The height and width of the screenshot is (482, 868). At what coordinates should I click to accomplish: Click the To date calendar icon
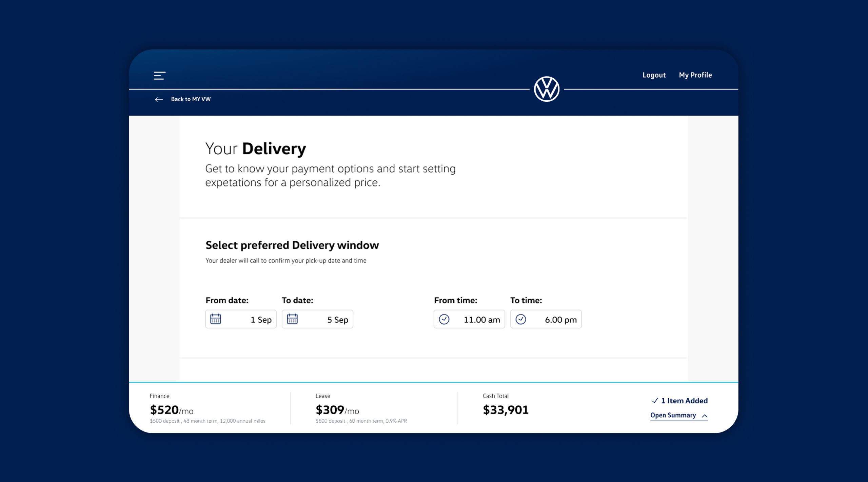click(x=292, y=319)
